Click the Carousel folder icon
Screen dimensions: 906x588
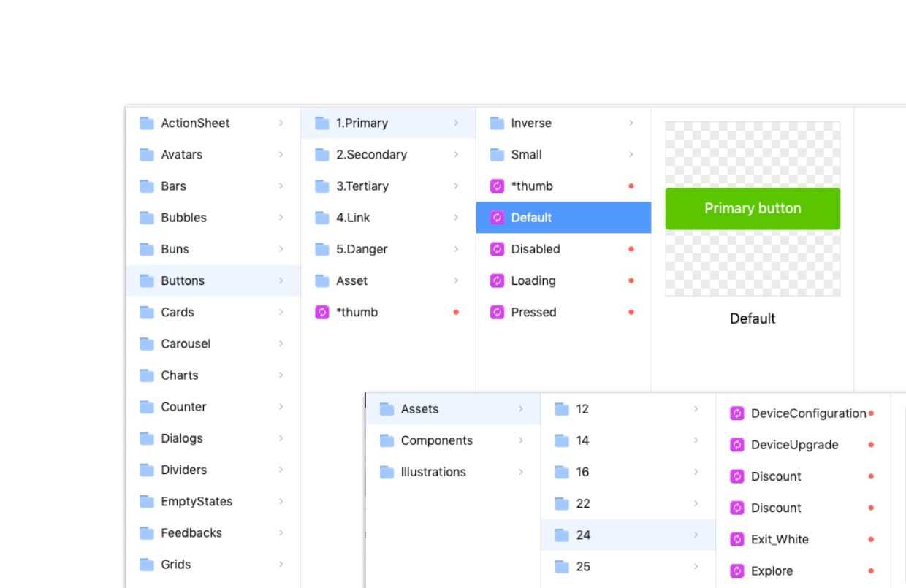click(x=147, y=343)
